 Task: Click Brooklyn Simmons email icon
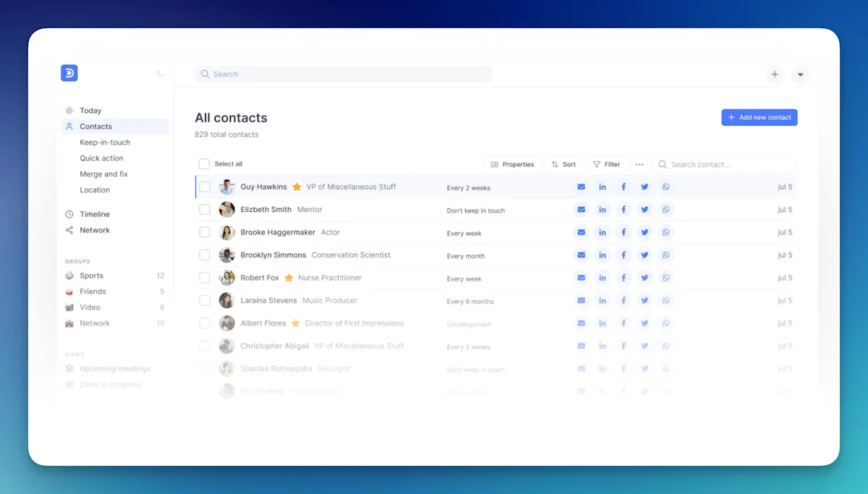pyautogui.click(x=581, y=255)
